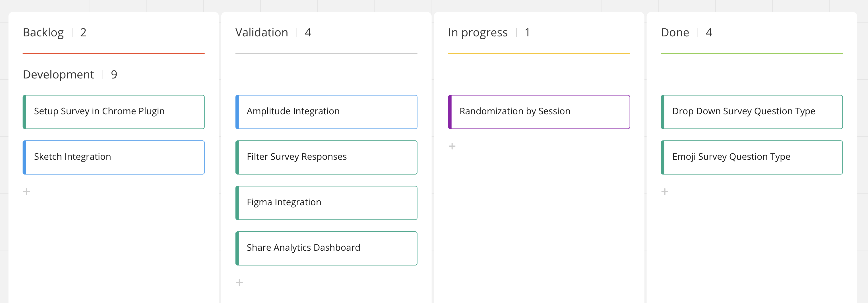Click the plus icon under Randomization by Session
Image resolution: width=868 pixels, height=303 pixels.
pos(452,146)
